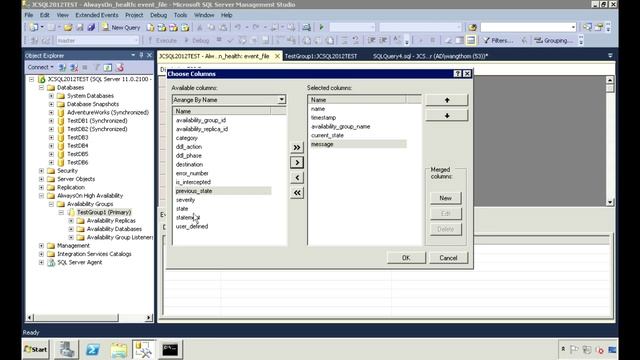Click the rightmost Object Explorer toolbar icon
640x360 pixels.
coord(120,67)
